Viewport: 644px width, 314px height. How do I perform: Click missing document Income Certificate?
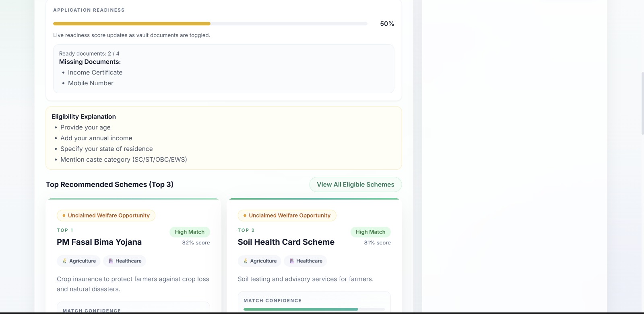pos(95,72)
